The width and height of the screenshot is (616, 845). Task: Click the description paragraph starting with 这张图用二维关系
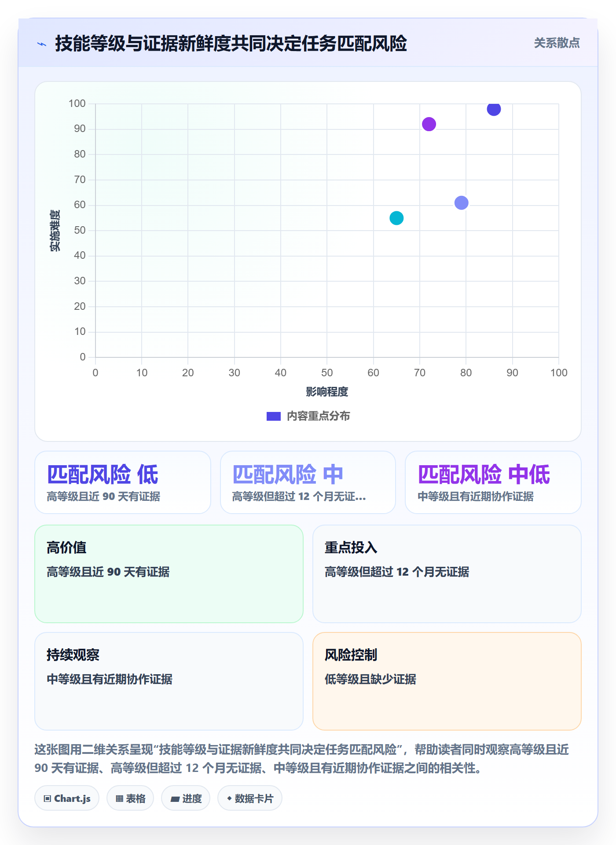(x=302, y=759)
